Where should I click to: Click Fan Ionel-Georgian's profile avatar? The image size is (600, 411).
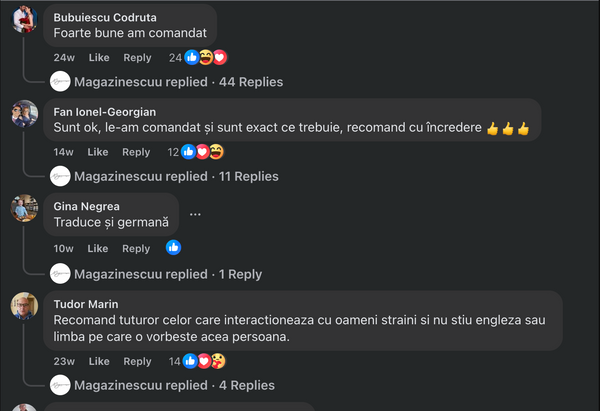coord(25,114)
